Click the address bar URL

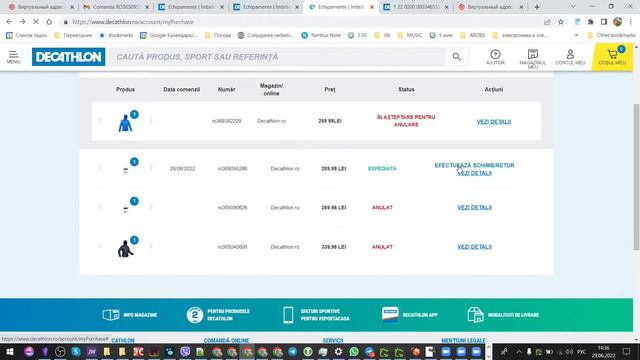(x=133, y=22)
